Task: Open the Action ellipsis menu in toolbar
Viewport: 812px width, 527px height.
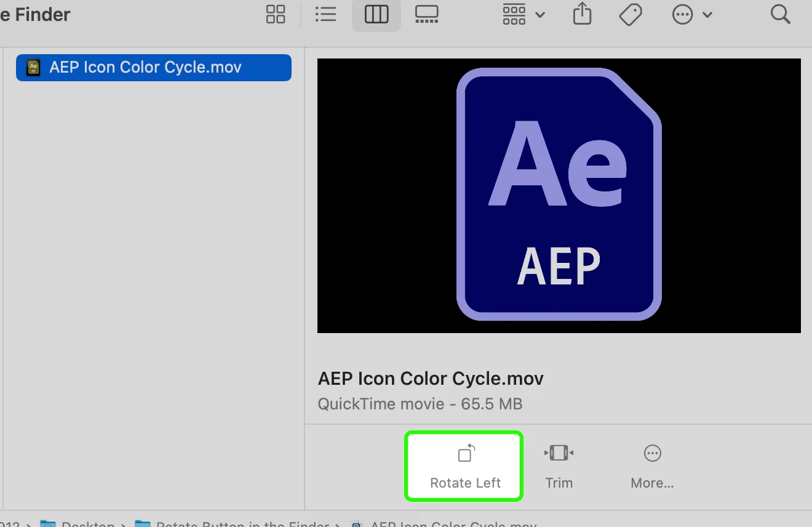Action: (692, 14)
